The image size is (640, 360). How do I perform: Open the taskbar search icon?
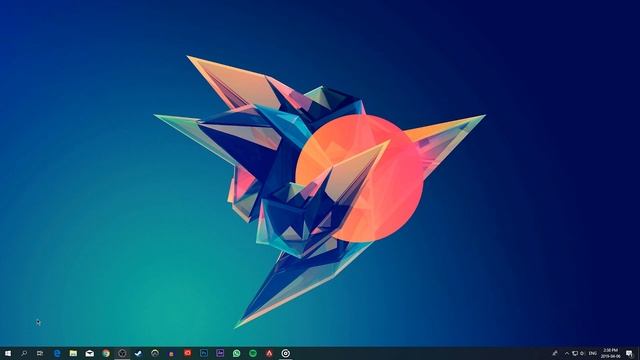click(24, 353)
